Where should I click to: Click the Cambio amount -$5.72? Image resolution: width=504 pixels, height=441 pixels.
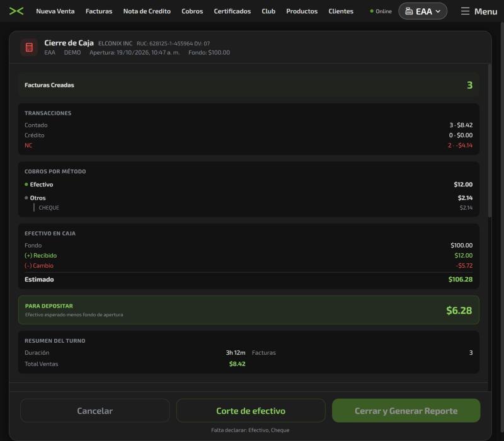pos(464,266)
